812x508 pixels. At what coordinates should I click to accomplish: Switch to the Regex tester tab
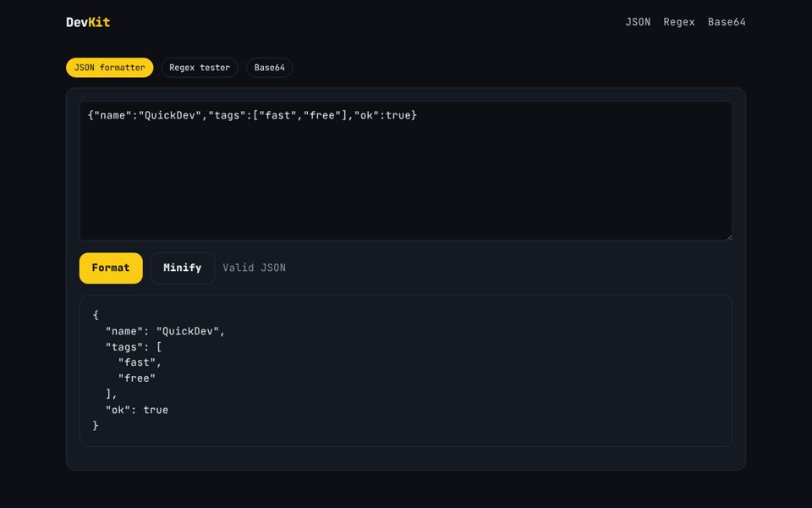pos(200,68)
